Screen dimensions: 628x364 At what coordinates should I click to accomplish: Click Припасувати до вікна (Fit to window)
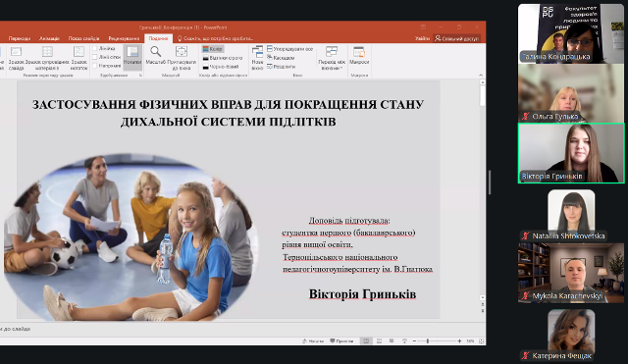click(x=182, y=58)
